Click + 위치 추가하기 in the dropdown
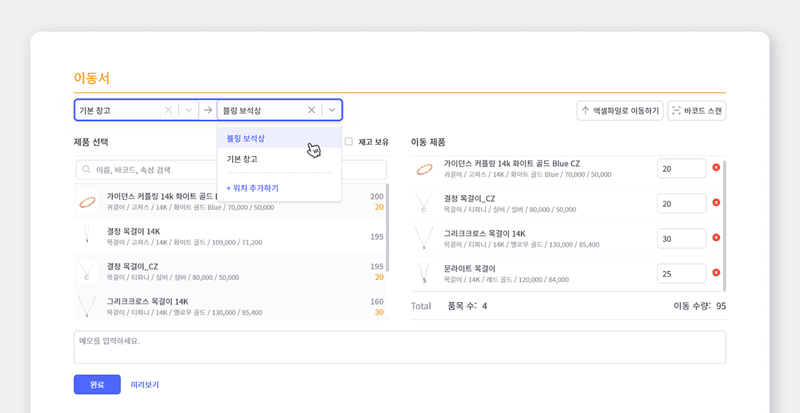 tap(252, 187)
